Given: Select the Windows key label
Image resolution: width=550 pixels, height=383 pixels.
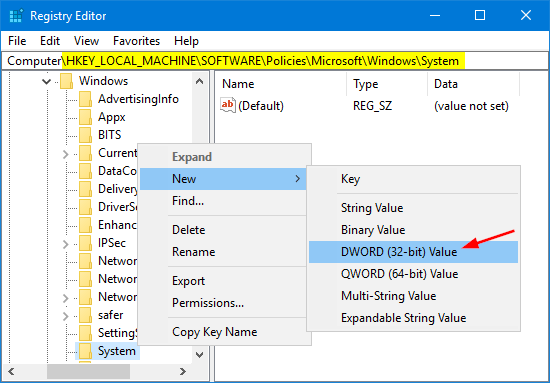Looking at the screenshot, I should click(x=103, y=81).
